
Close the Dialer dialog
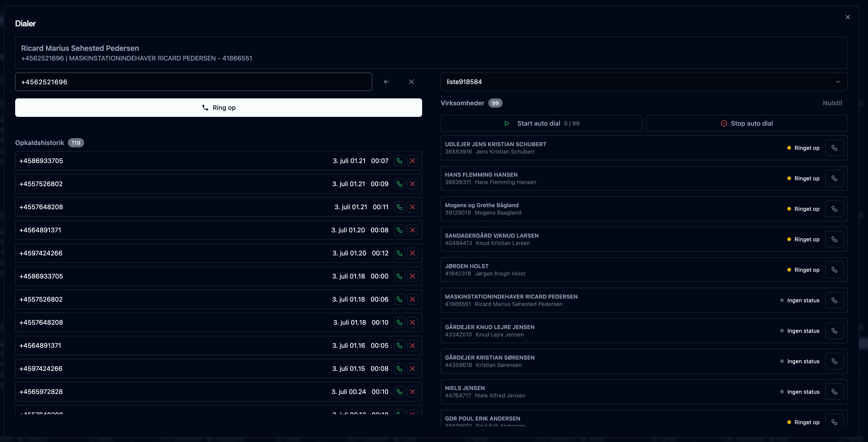click(847, 17)
